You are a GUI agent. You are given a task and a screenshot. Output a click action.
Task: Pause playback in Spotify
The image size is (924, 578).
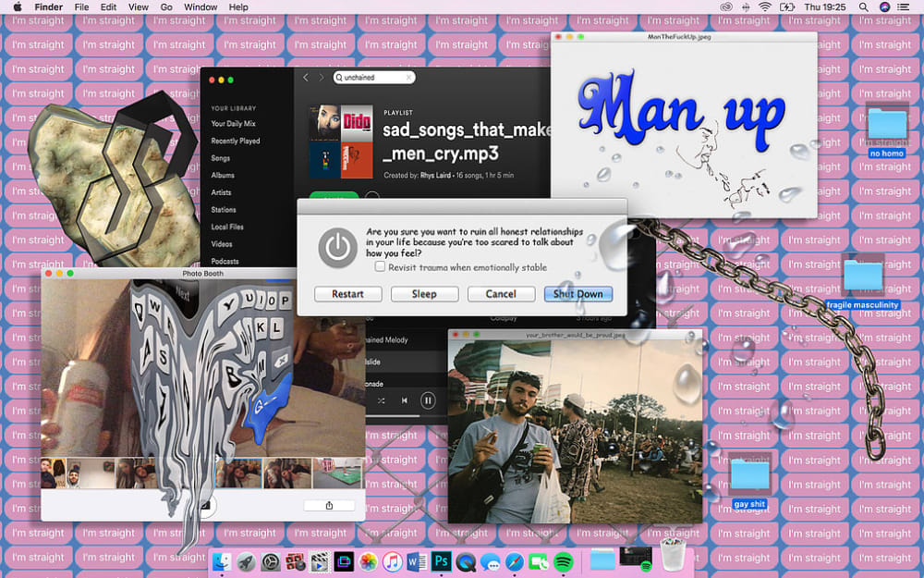click(x=428, y=400)
